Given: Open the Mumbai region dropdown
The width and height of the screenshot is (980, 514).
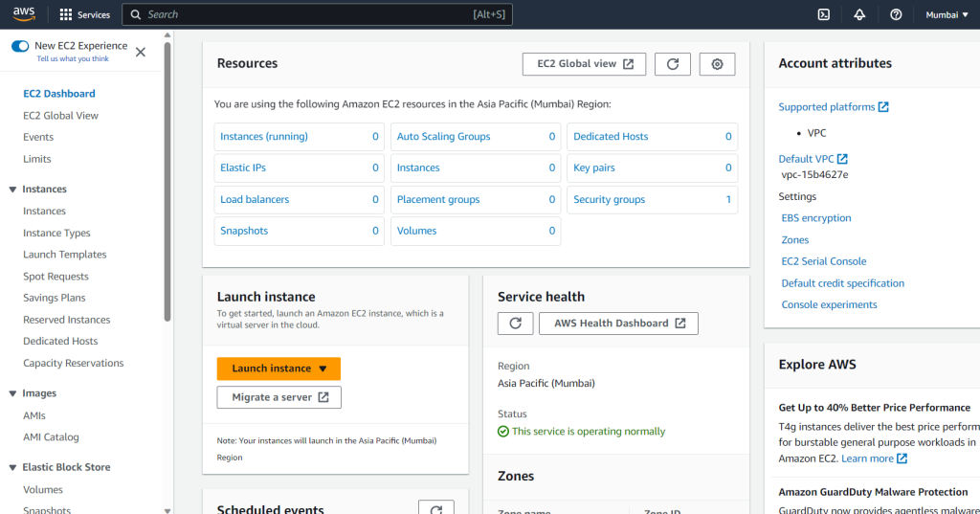Looking at the screenshot, I should click(946, 14).
